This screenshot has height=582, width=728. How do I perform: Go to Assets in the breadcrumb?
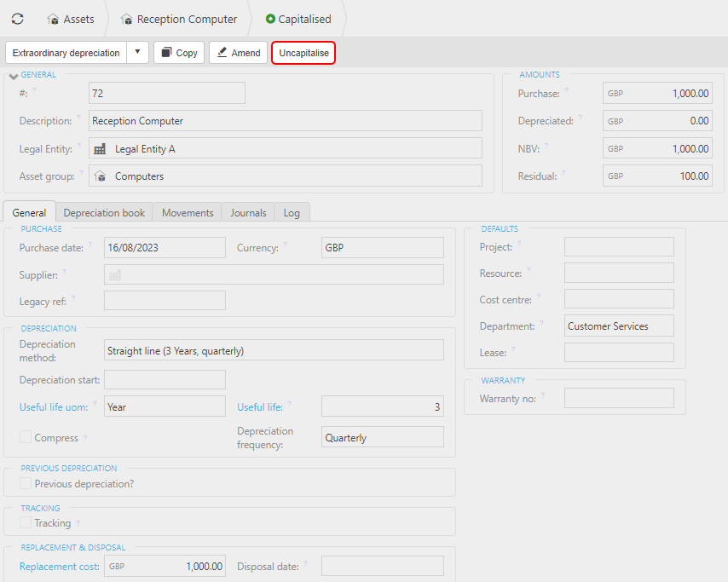pos(78,19)
